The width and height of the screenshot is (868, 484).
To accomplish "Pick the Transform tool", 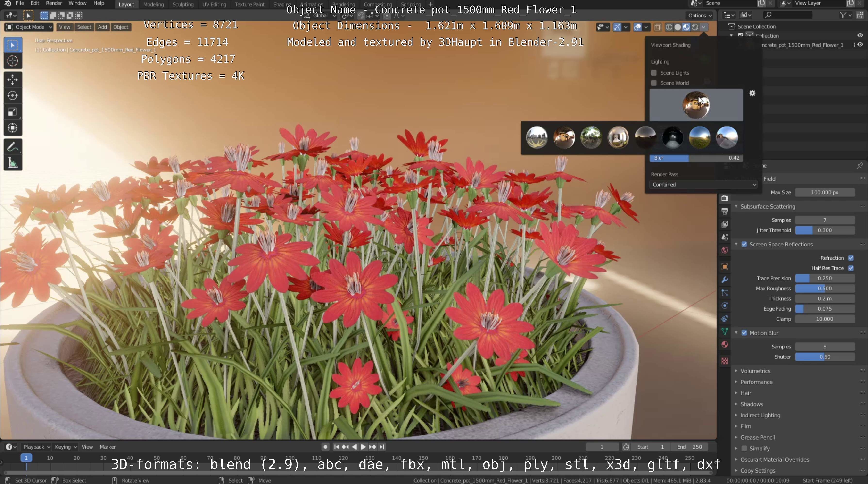I will click(x=13, y=128).
